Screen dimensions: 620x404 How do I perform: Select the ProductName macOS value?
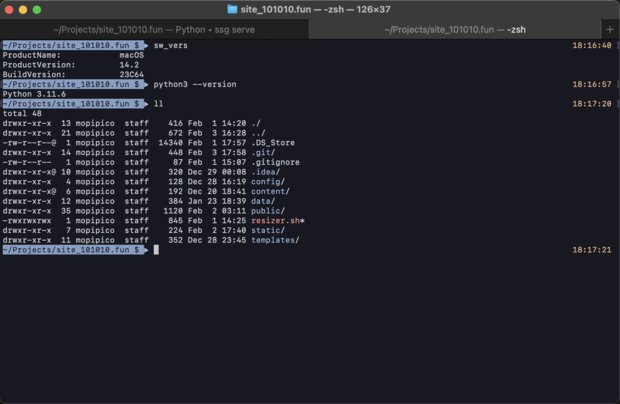[132, 55]
